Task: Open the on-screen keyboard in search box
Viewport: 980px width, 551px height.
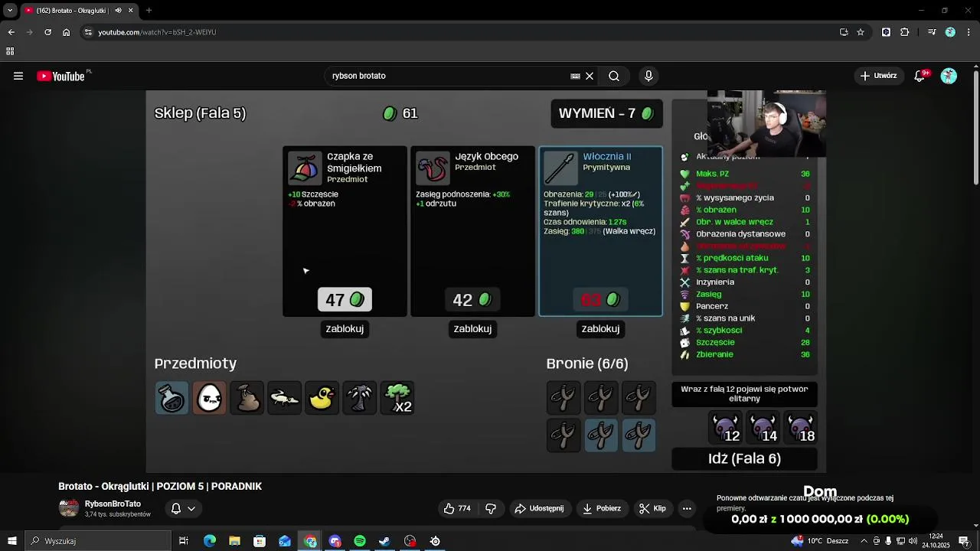Action: pos(575,76)
